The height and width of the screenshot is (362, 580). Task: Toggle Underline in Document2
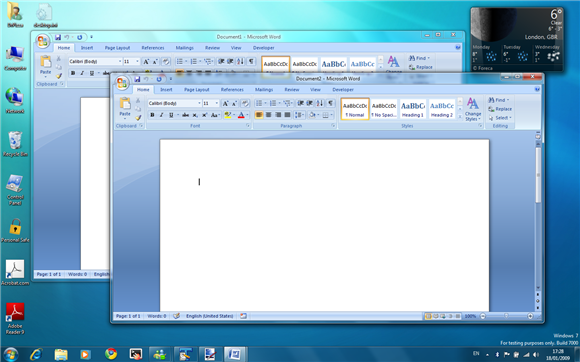coord(171,115)
